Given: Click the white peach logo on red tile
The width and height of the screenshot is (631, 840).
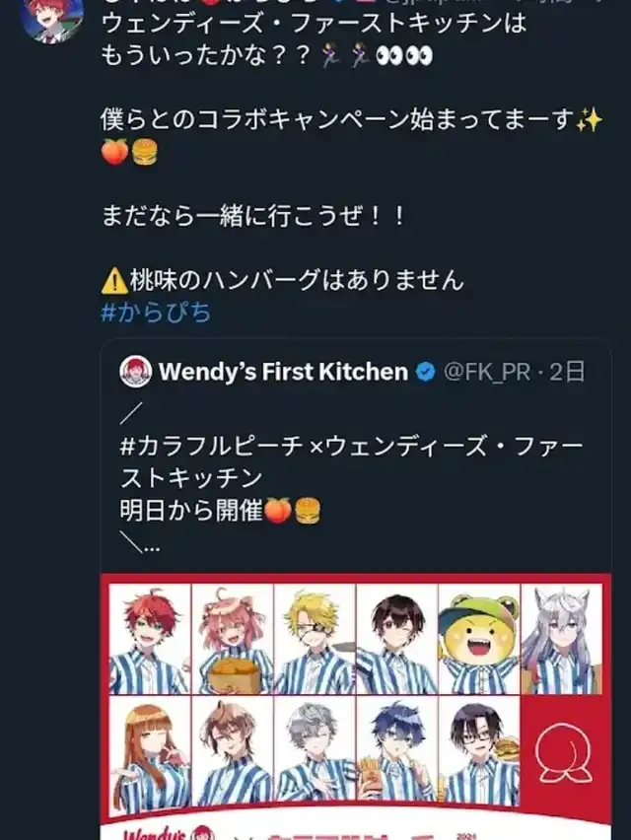Looking at the screenshot, I should tap(563, 757).
